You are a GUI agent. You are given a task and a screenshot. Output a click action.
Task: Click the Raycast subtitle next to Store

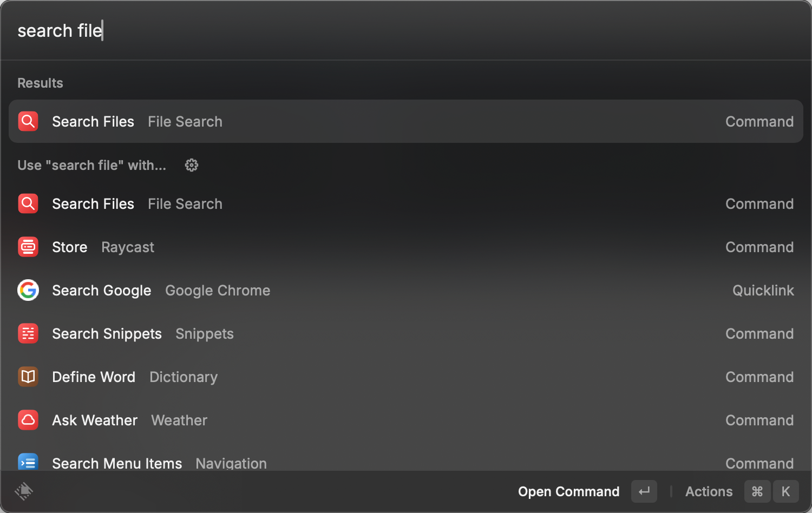coord(128,247)
